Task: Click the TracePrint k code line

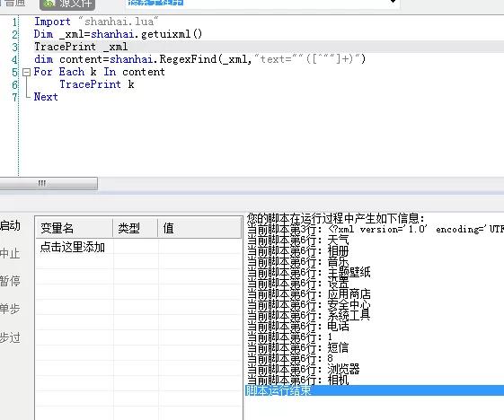Action: pos(97,84)
